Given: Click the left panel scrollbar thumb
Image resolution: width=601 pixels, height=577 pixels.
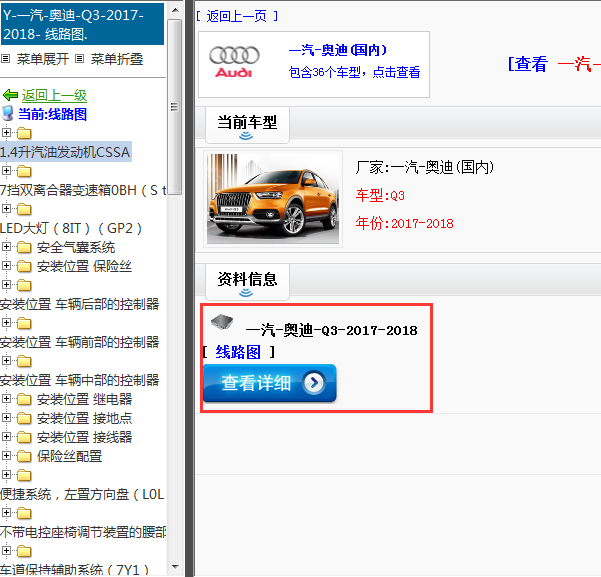Looking at the screenshot, I should pyautogui.click(x=175, y=107).
